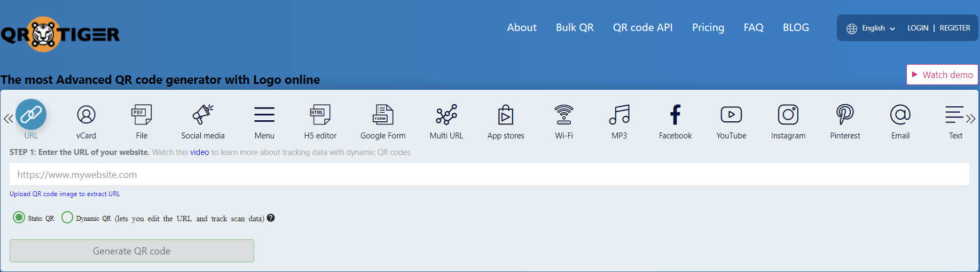Click the globe language icon
Viewport: 980px width, 272px height.
coord(852,28)
